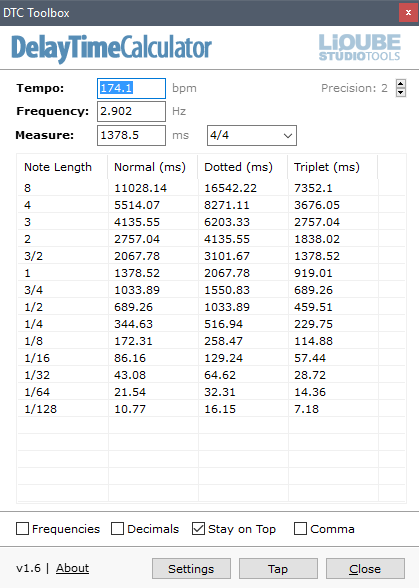Image resolution: width=419 pixels, height=588 pixels.
Task: Select the normal value 2067.78 in row 3/2
Action: [x=137, y=256]
